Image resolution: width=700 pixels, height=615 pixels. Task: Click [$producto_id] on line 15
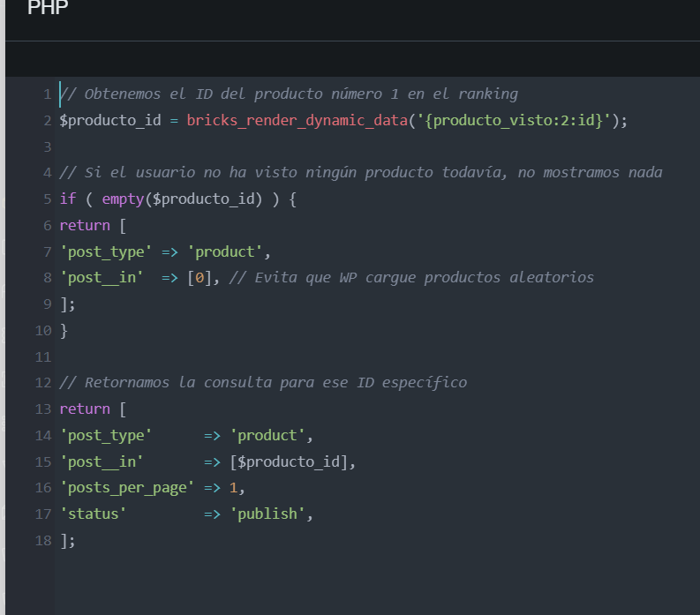(289, 461)
